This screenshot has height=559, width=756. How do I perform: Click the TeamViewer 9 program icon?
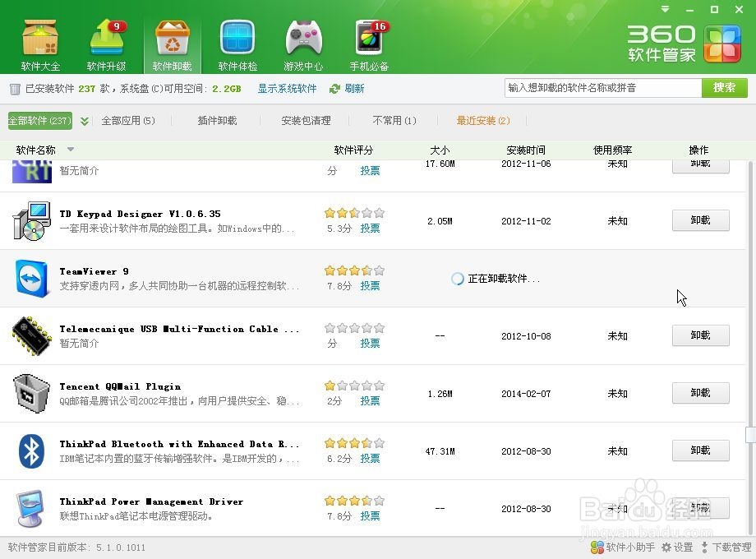coord(32,279)
